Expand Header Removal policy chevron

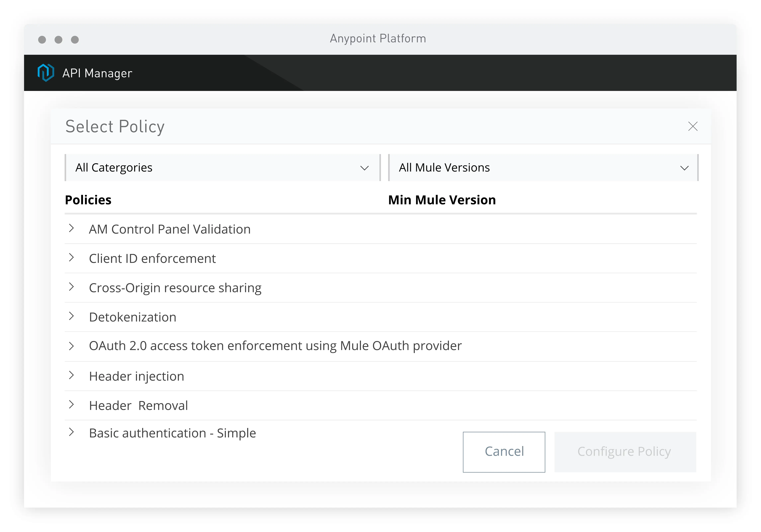point(71,404)
